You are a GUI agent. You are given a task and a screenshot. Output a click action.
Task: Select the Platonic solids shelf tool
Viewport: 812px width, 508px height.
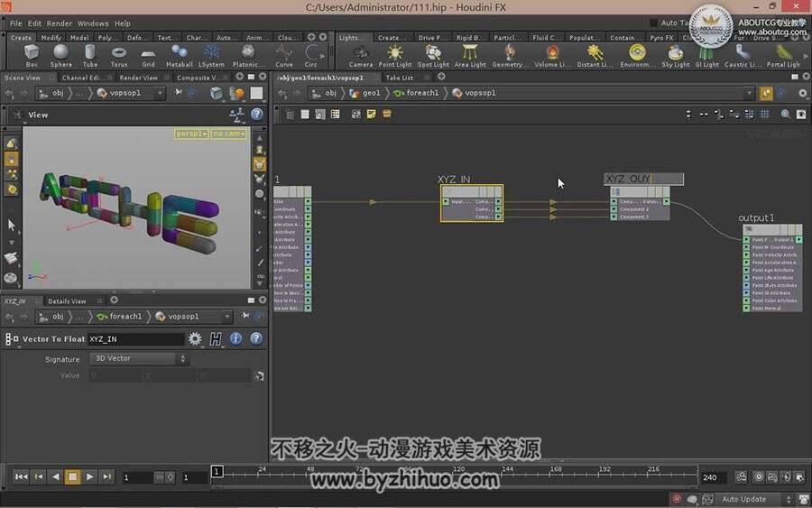point(247,56)
